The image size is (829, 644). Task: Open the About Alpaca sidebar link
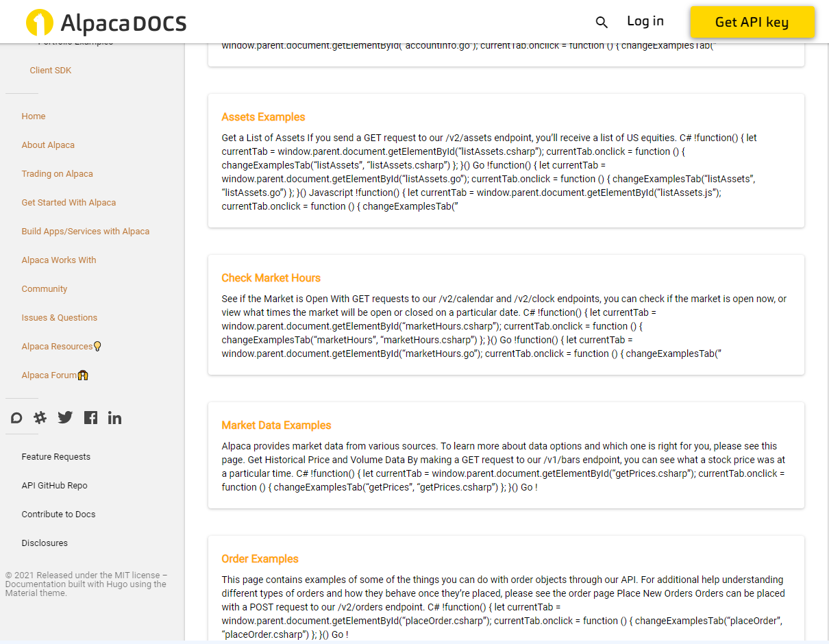click(48, 145)
